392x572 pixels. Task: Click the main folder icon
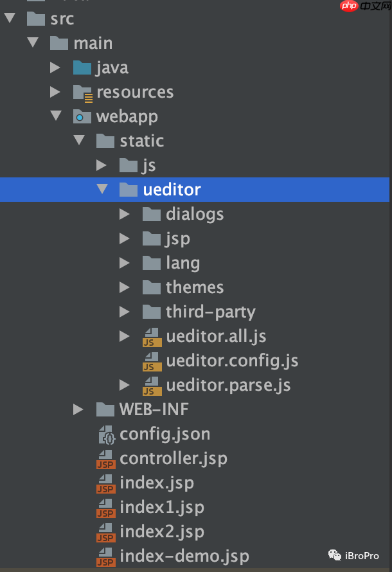point(59,42)
